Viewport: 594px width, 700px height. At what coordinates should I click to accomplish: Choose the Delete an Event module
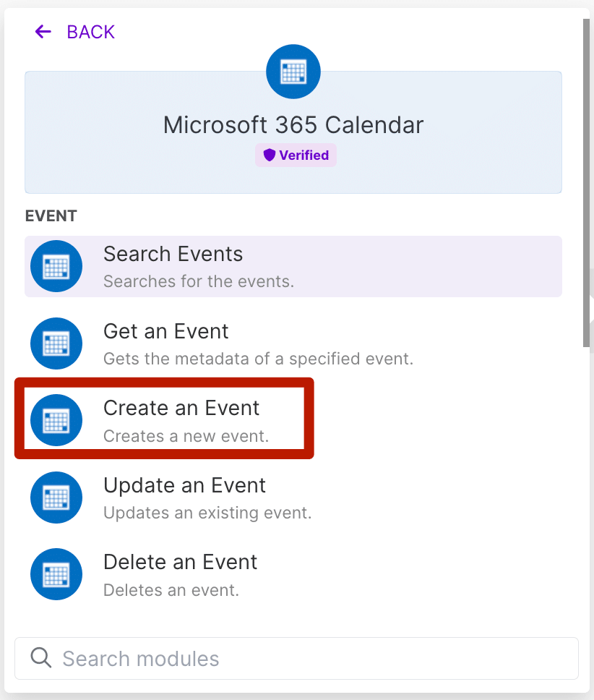(217, 574)
